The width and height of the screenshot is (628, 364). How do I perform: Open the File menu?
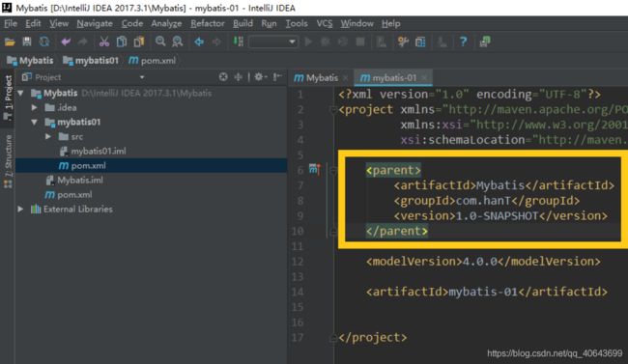click(x=11, y=23)
